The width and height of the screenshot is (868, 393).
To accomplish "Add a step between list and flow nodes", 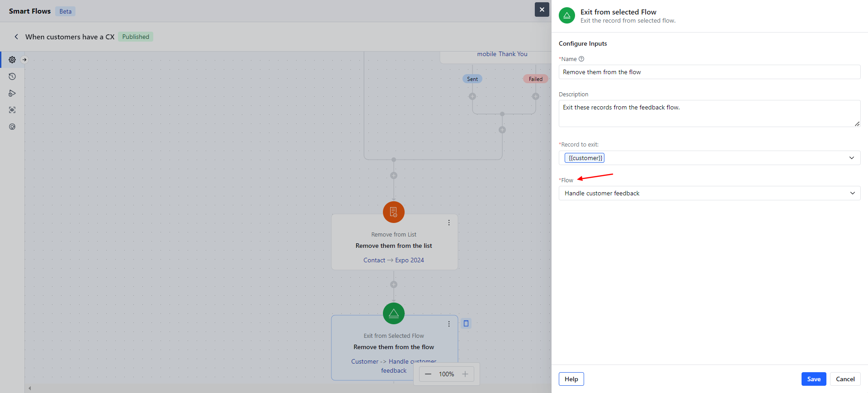I will click(x=394, y=284).
